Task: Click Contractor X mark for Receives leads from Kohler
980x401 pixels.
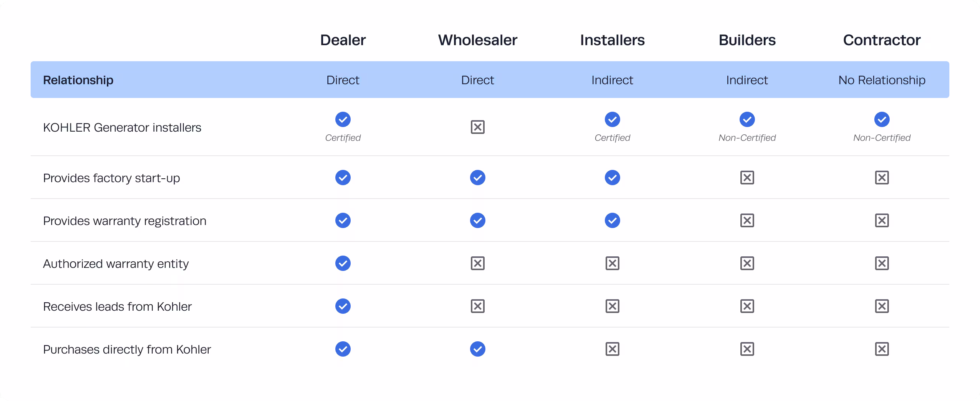Action: point(882,306)
